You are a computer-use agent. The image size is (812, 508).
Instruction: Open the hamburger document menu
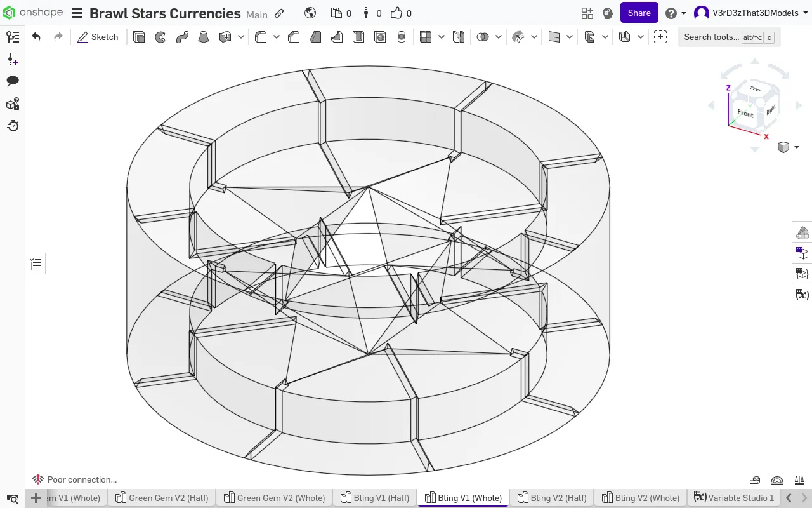point(77,13)
